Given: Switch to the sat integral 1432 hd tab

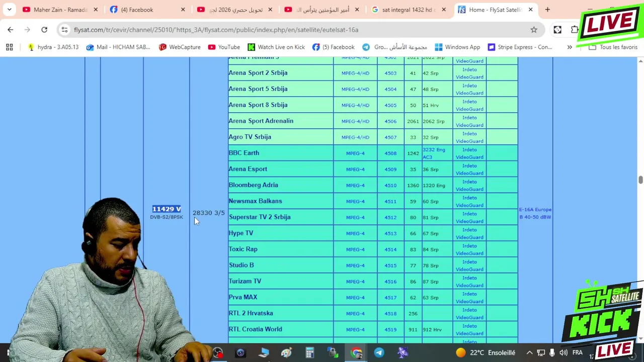Looking at the screenshot, I should click(x=409, y=10).
